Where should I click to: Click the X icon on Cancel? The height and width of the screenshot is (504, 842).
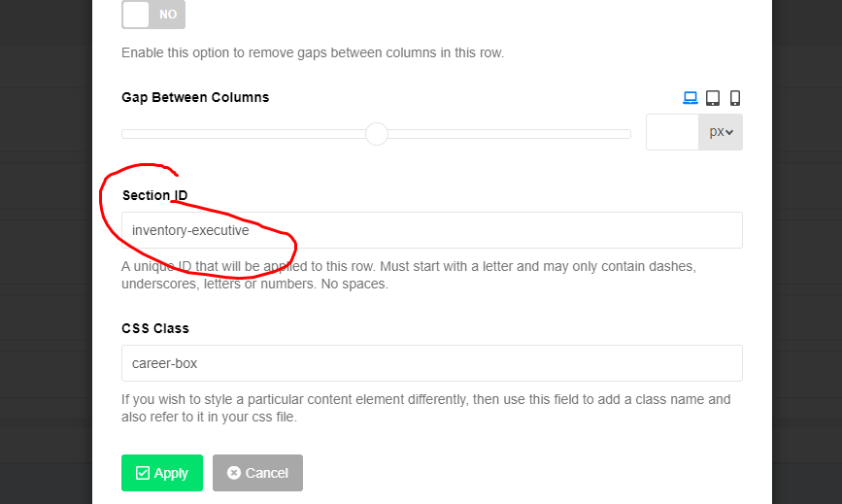(234, 472)
